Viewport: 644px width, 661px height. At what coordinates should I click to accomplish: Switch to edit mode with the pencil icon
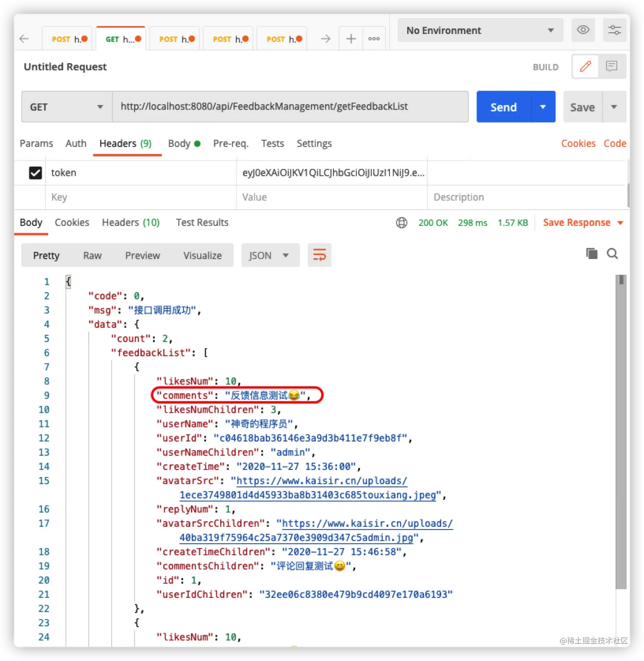[586, 66]
